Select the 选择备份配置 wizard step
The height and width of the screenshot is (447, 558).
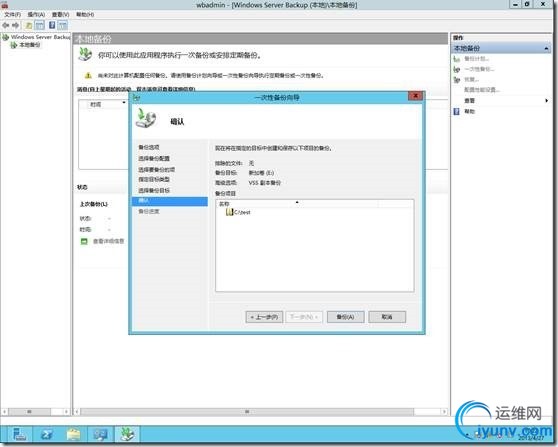pos(154,158)
